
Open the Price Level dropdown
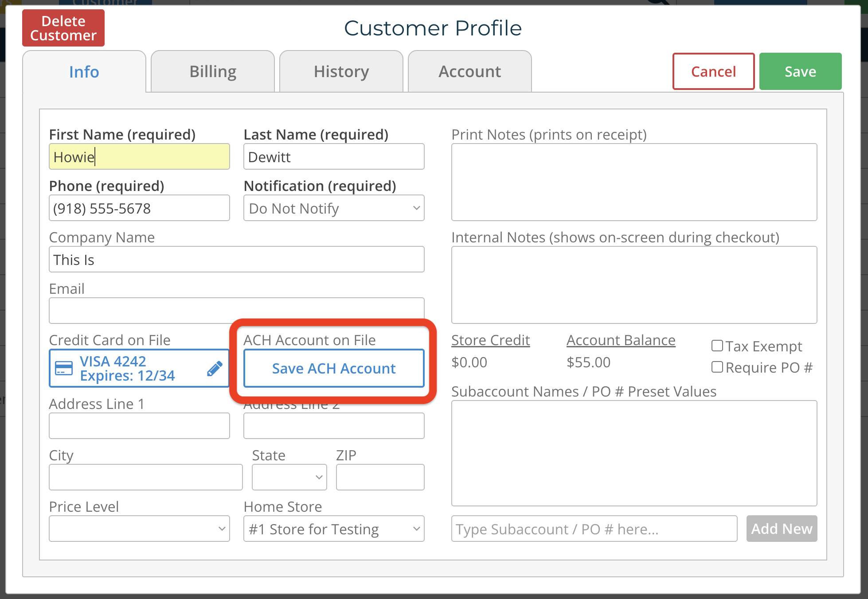coord(139,529)
